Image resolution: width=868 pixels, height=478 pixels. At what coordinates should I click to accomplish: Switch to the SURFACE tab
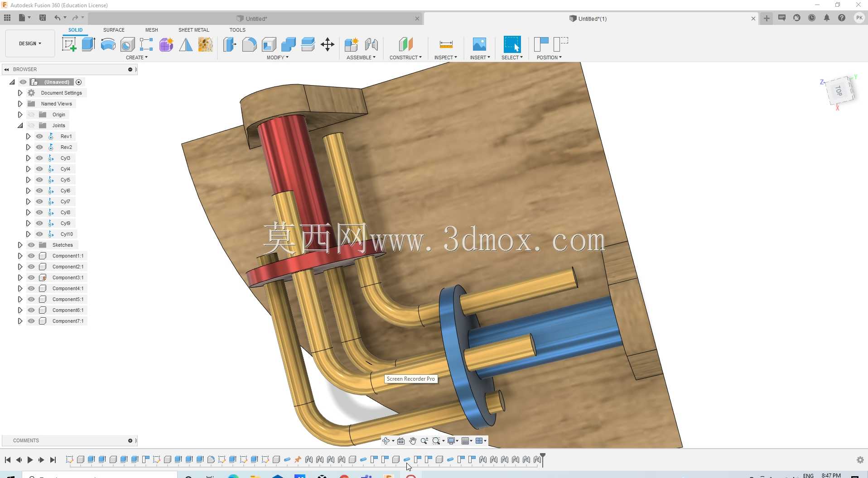114,30
